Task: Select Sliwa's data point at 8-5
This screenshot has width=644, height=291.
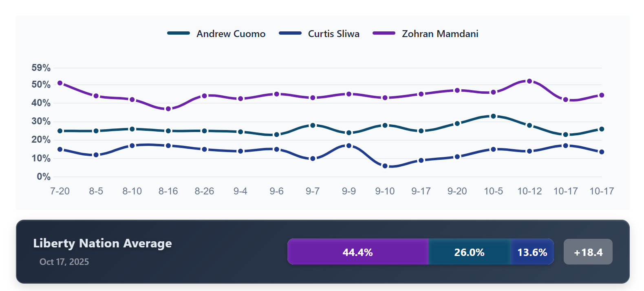Action: [96, 155]
